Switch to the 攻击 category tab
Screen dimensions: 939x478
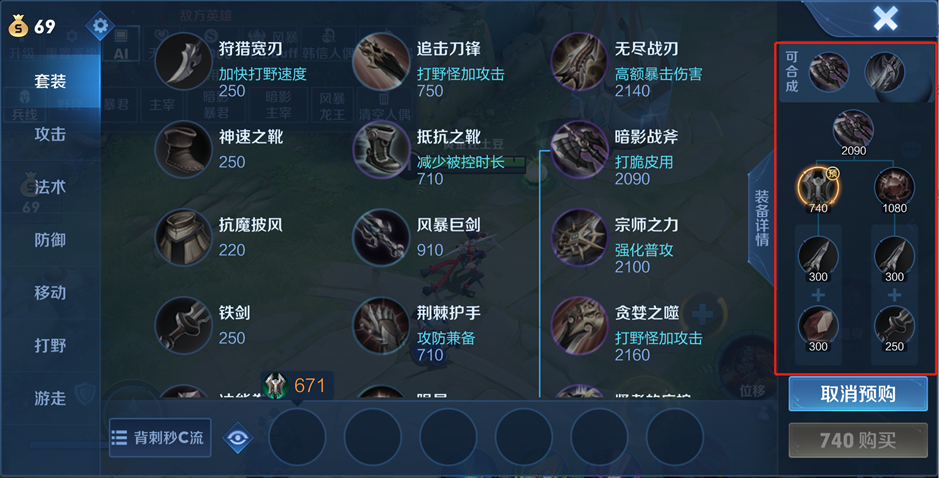point(50,134)
